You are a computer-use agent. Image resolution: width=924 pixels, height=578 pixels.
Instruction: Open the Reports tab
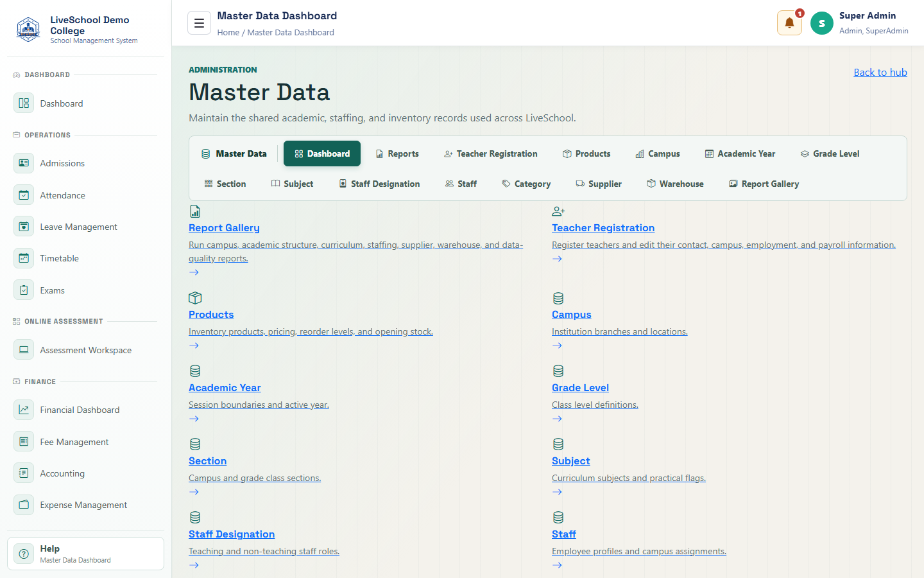click(397, 153)
